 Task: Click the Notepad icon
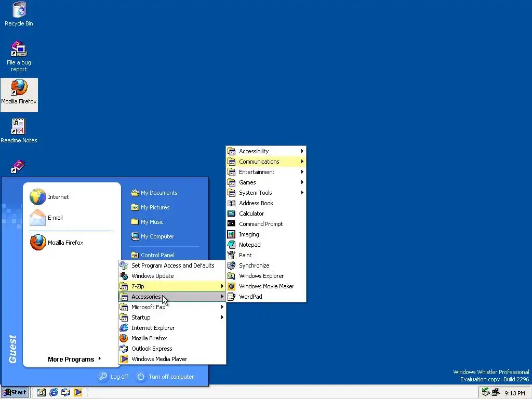(x=231, y=245)
